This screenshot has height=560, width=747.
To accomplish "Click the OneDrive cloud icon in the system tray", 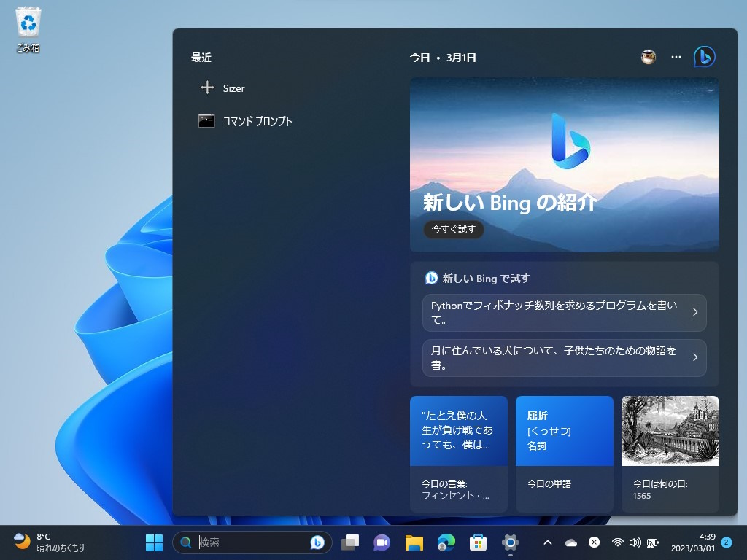I will [x=570, y=543].
